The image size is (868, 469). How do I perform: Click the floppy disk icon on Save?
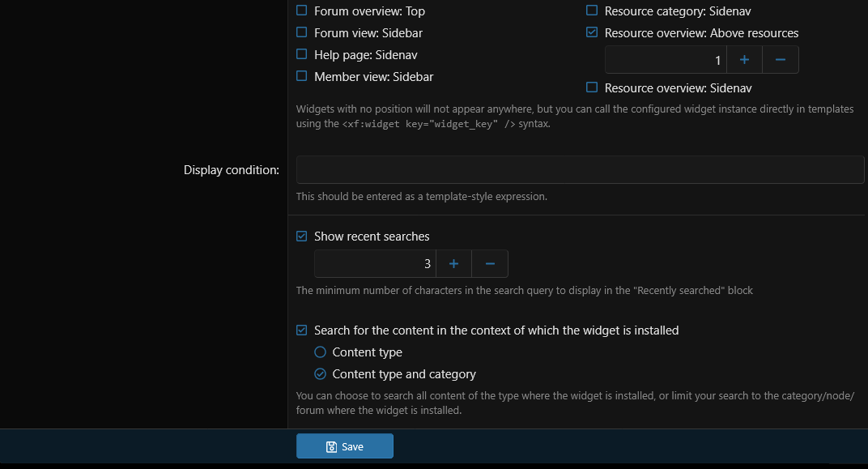coord(331,447)
